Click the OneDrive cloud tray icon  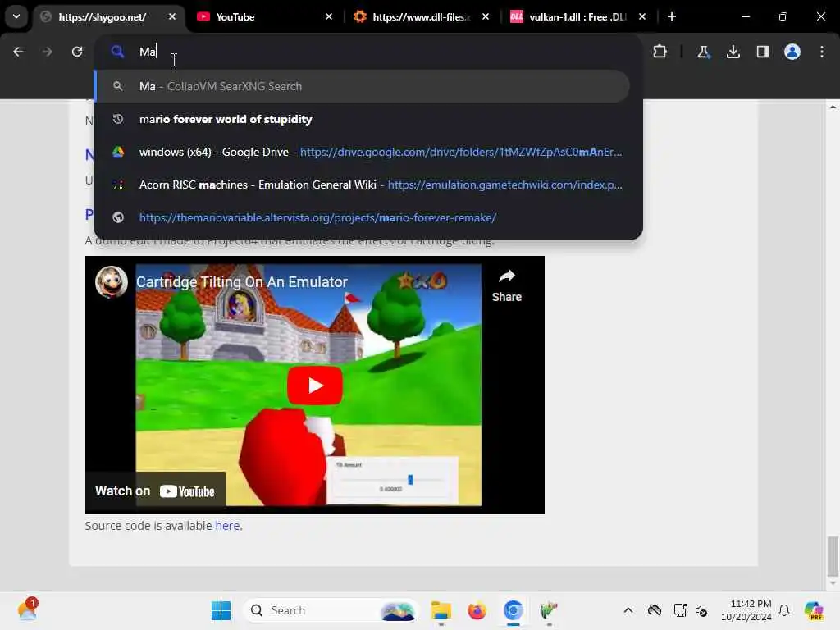[655, 610]
